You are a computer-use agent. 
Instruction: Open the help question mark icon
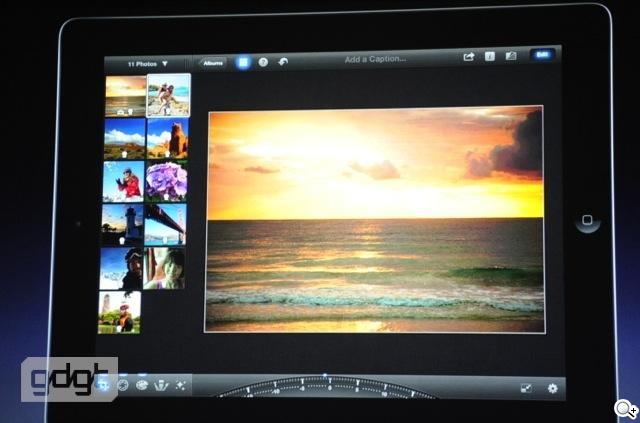[263, 62]
